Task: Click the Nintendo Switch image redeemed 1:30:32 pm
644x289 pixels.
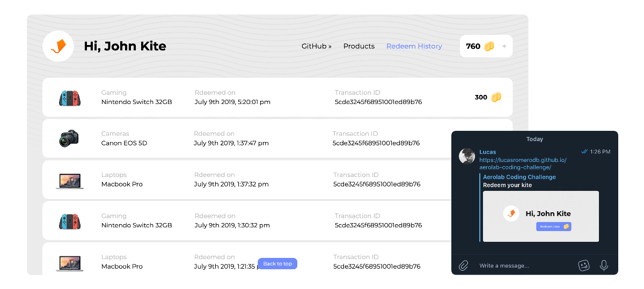Action: (x=70, y=221)
